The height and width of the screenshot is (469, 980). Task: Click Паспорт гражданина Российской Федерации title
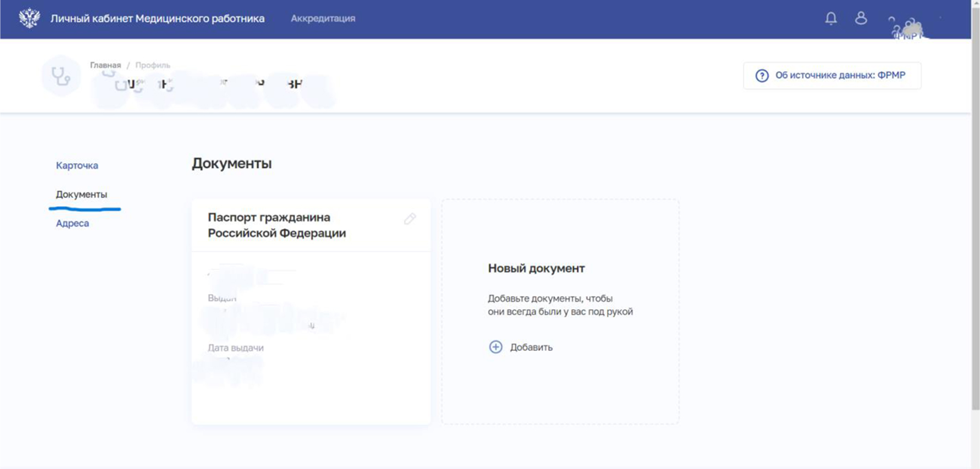tap(277, 225)
